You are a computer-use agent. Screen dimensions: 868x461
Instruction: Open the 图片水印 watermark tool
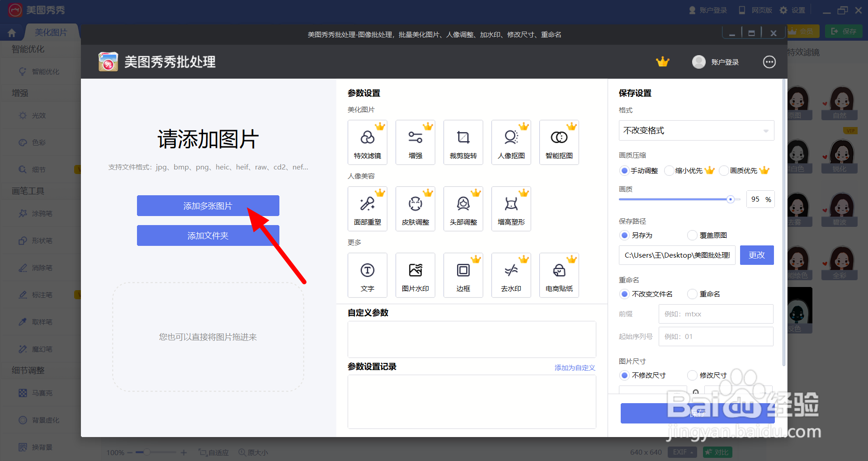[415, 275]
